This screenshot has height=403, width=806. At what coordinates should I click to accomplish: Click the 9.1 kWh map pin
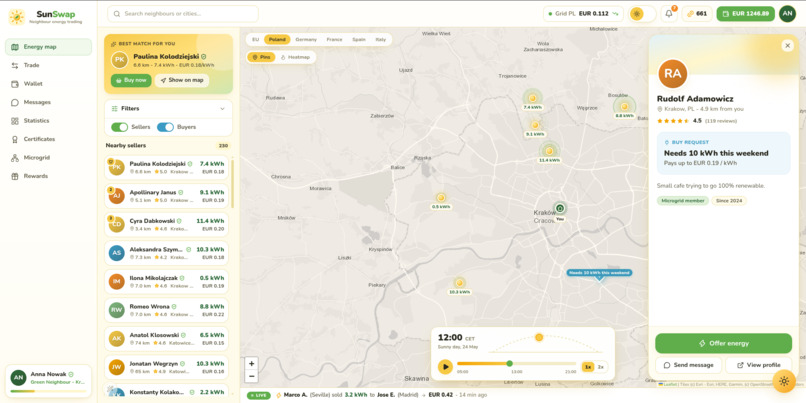click(x=535, y=125)
